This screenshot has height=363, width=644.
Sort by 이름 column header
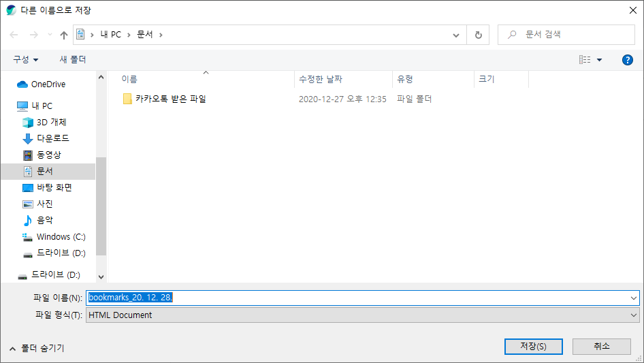point(129,79)
